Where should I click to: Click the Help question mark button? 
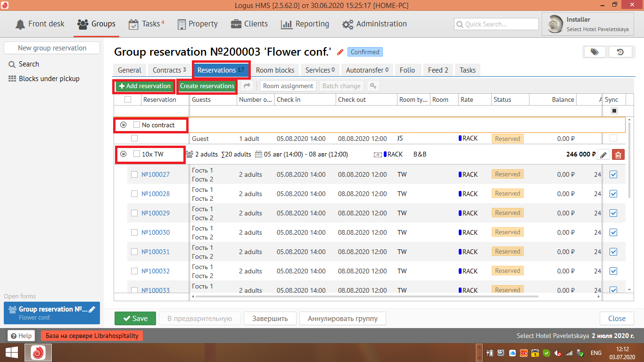click(21, 336)
